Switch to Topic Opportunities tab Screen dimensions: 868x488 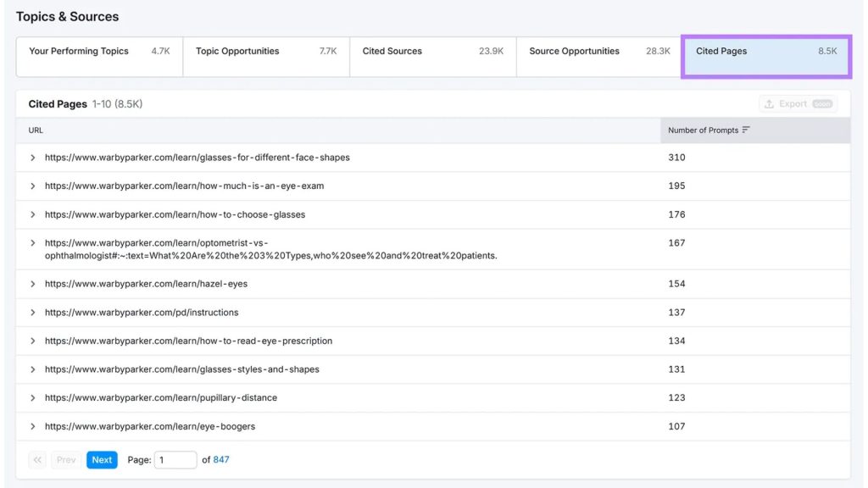pos(266,57)
